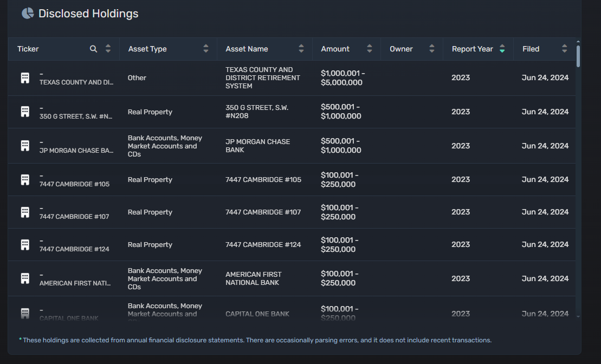Click building icon for JP Morgan Chase row
Image resolution: width=601 pixels, height=364 pixels.
[x=25, y=146]
